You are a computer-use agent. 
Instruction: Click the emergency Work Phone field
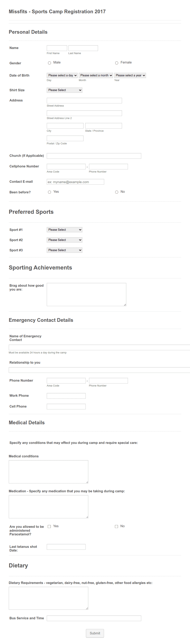click(66, 396)
